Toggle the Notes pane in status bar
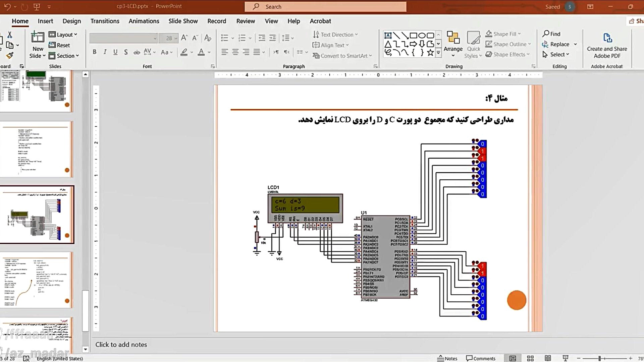This screenshot has width=644, height=362. click(447, 358)
